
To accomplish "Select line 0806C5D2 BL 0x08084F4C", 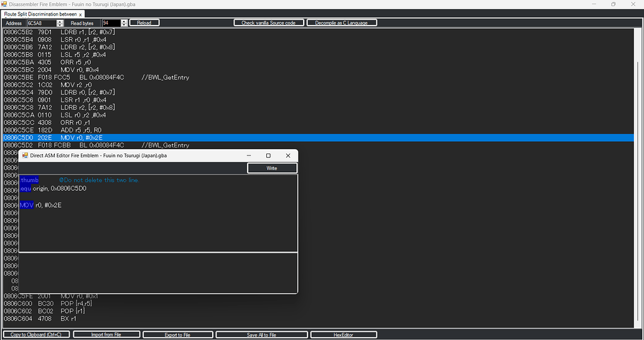I will coord(319,145).
